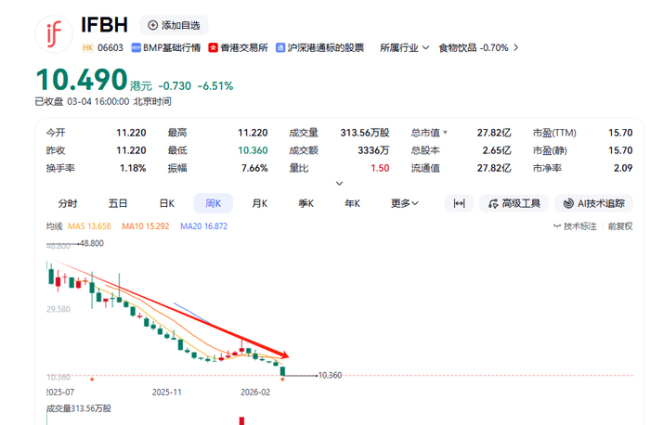Click the BMP基础行情 badge icon

(x=136, y=48)
